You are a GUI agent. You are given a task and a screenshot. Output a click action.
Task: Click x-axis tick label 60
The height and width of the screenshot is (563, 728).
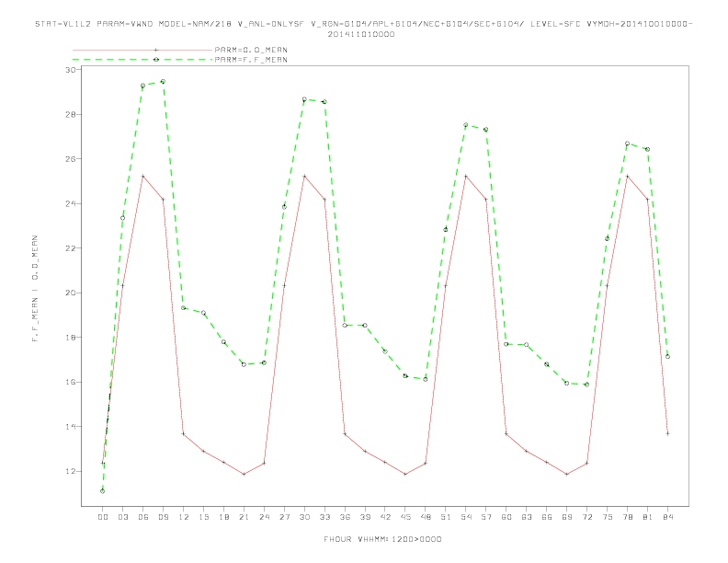[x=506, y=517]
